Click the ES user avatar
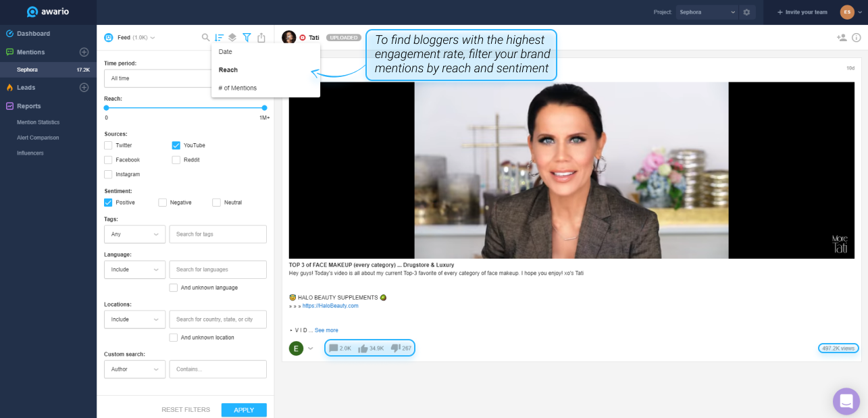Screen dimensions: 868x418 click(x=847, y=12)
